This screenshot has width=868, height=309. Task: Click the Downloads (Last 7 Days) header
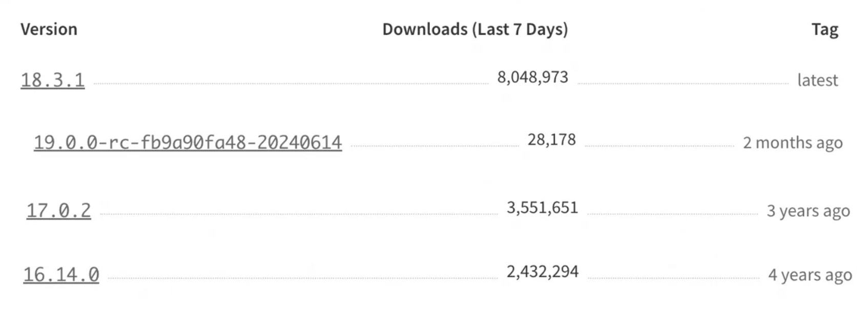475,29
